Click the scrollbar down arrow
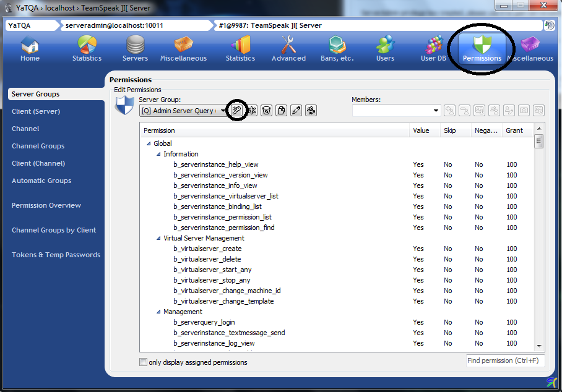The height and width of the screenshot is (392, 562). point(538,346)
